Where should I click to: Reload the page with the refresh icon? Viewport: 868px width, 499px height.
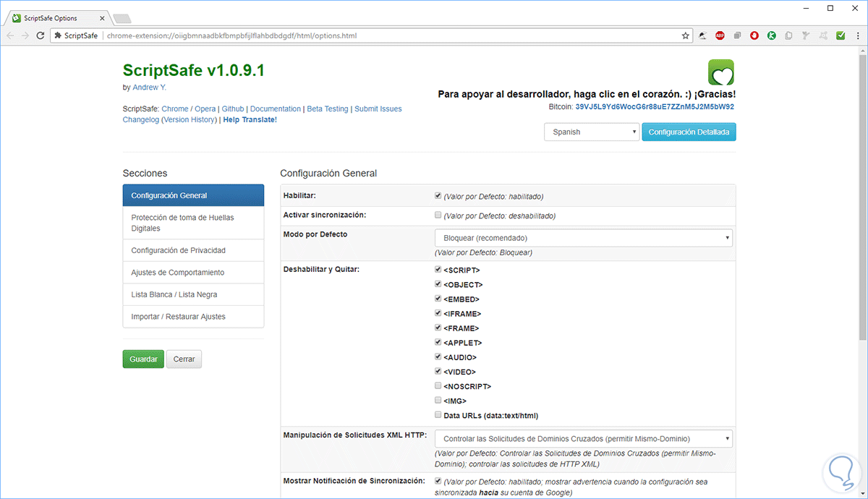tap(42, 35)
